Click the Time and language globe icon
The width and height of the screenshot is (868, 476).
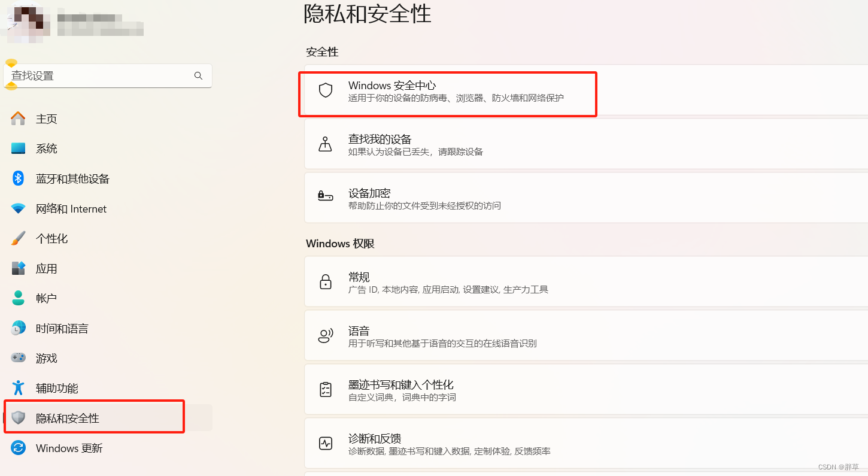[18, 328]
